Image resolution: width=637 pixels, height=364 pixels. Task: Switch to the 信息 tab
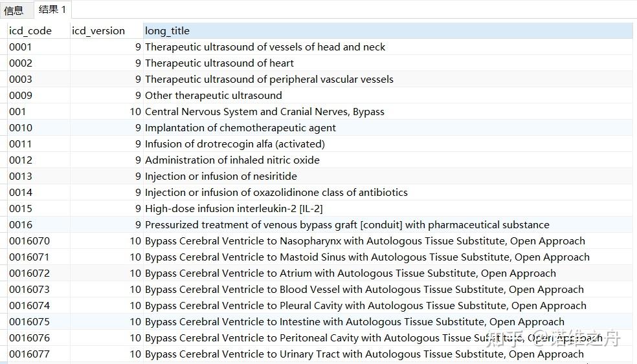(x=14, y=10)
